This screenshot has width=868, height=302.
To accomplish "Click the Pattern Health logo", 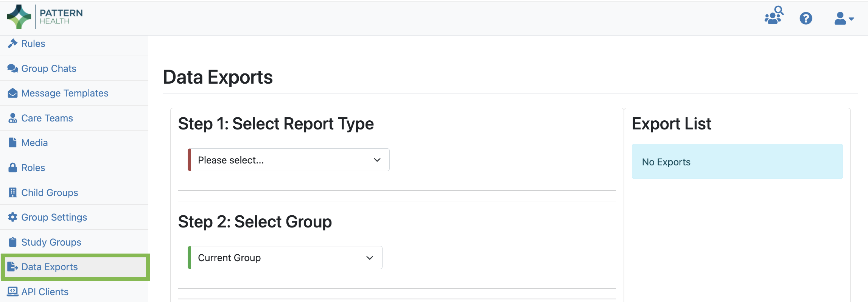I will [45, 17].
